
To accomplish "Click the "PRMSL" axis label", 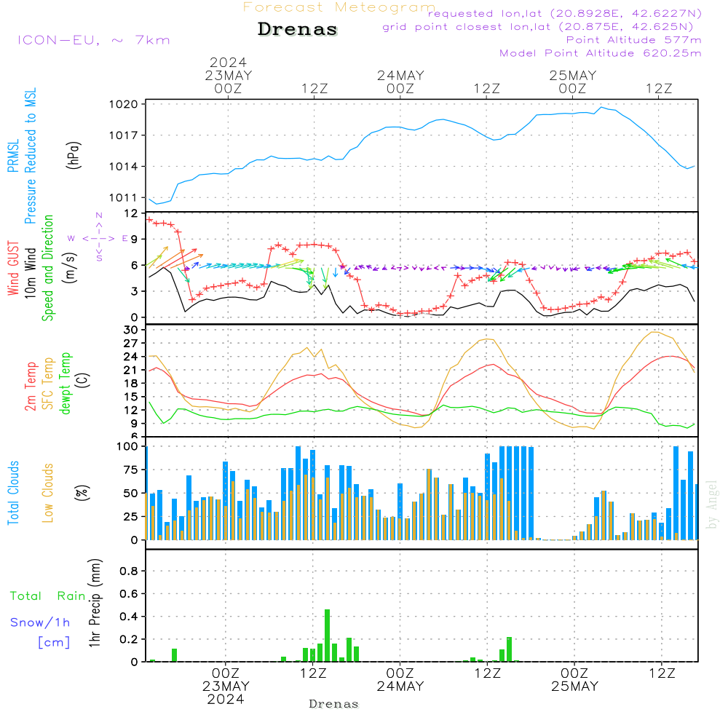I will [13, 156].
